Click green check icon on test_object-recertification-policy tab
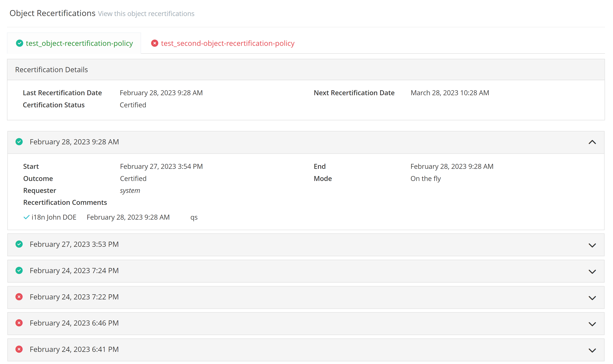Image resolution: width=613 pixels, height=364 pixels. [x=19, y=43]
